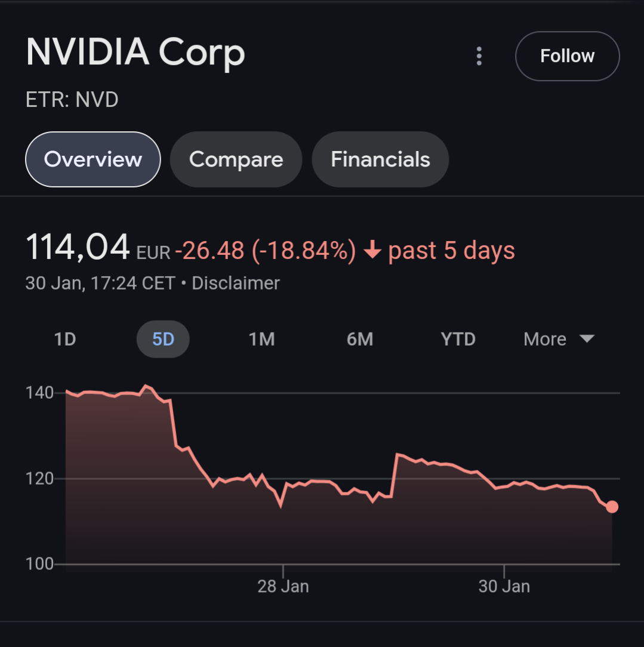Click the -26.48 (-18.84%) change figure

[x=265, y=251]
